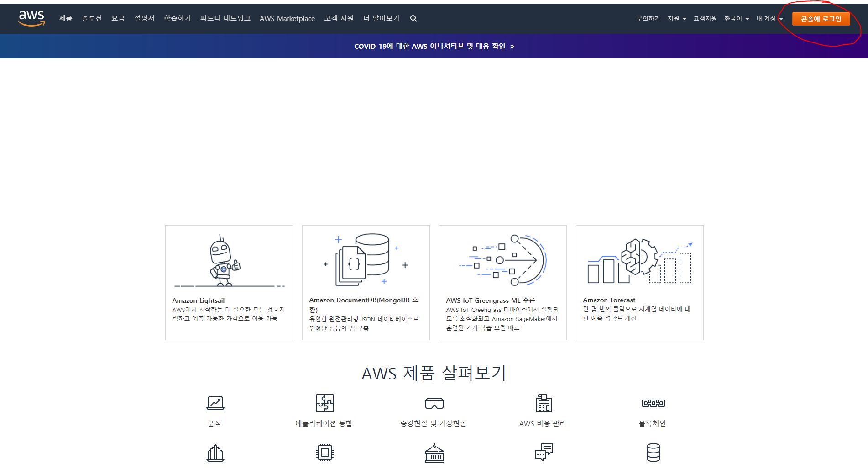Screen dimensions: 868x469
Task: Expand the 내 계정 dropdown
Action: pyautogui.click(x=769, y=19)
